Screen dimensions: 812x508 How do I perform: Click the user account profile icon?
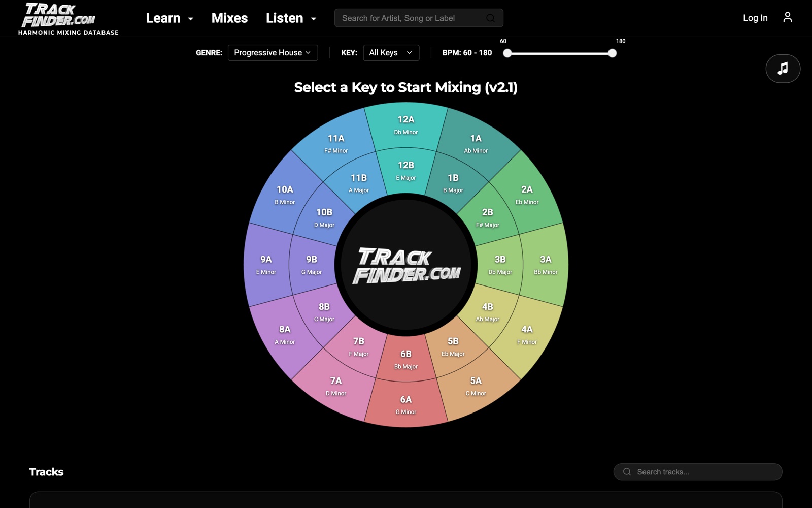[x=787, y=17]
